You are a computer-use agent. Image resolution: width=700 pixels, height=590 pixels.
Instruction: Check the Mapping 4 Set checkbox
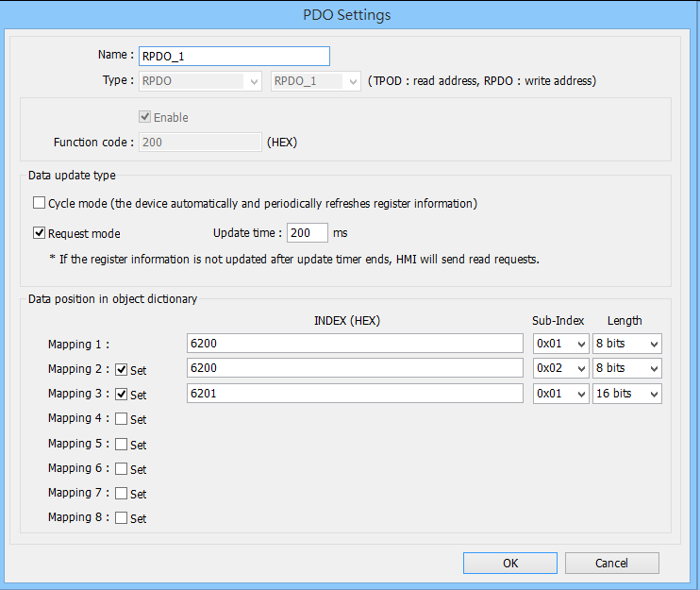tap(121, 418)
